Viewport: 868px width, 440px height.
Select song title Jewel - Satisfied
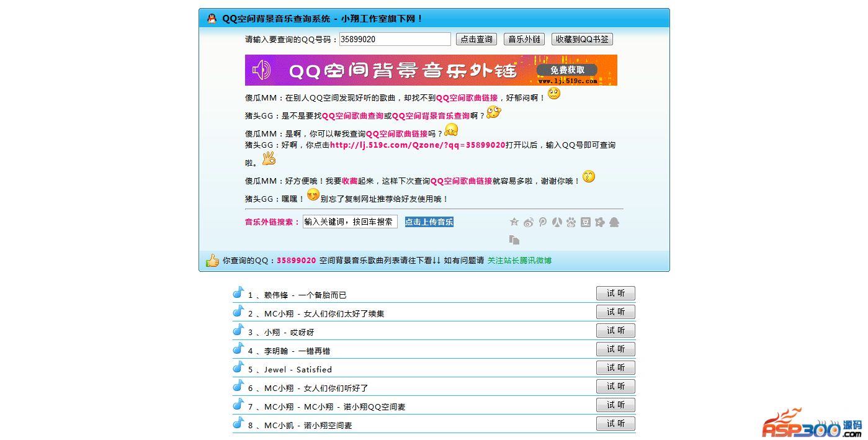[x=298, y=369]
